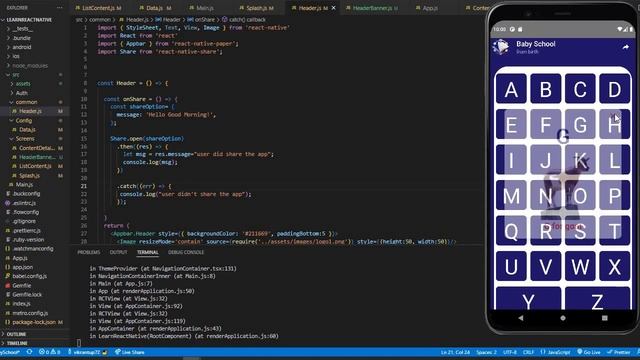Click the Go Live status bar button

pos(589,352)
